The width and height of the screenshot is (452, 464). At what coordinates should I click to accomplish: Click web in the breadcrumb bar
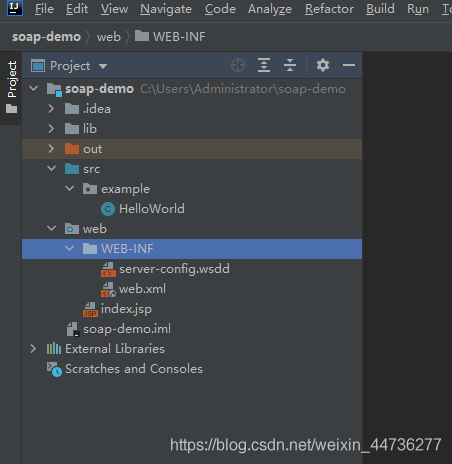109,37
